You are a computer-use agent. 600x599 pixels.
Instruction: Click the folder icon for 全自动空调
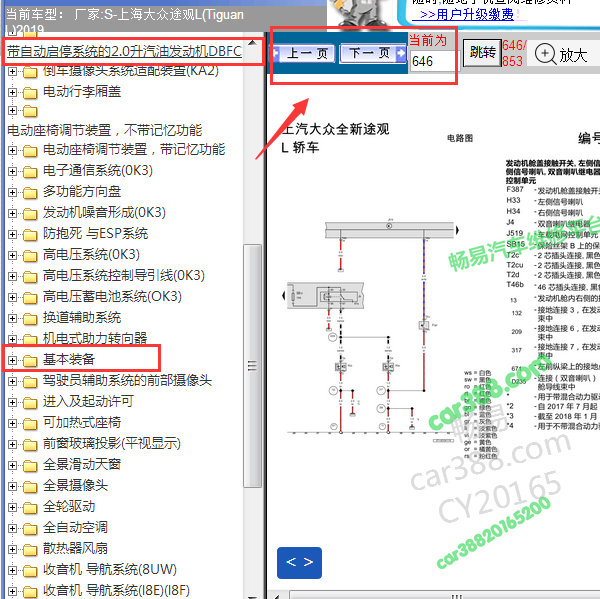coord(30,529)
